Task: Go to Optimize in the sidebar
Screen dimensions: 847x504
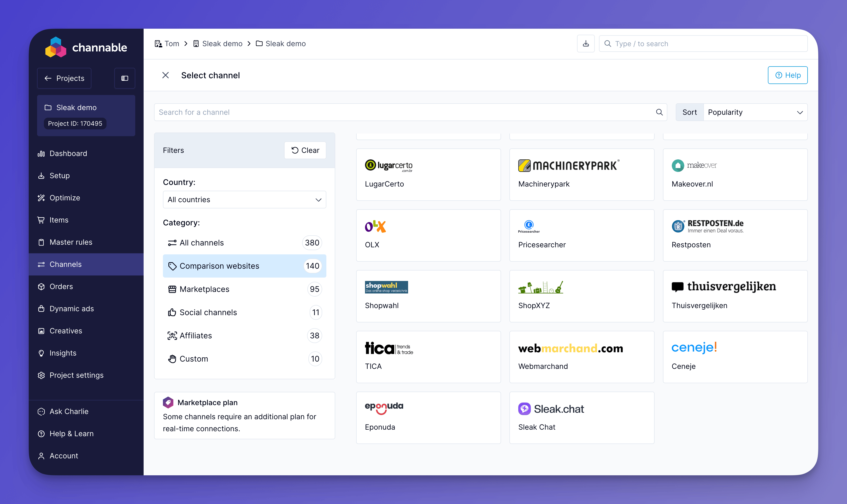Action: (86, 198)
